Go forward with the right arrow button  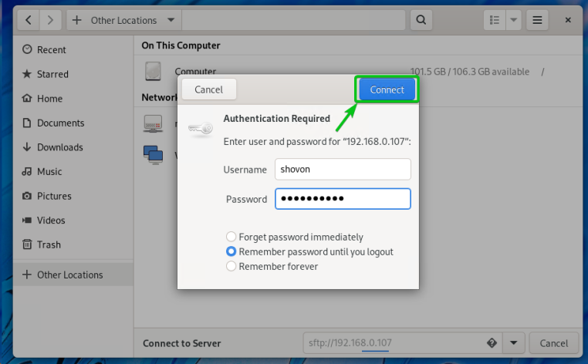coord(50,20)
